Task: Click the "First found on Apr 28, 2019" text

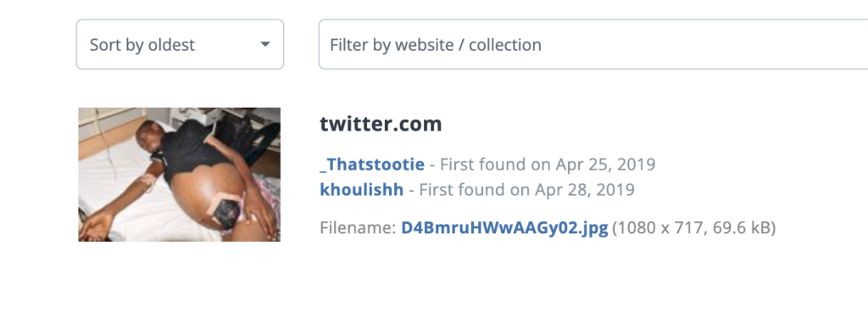Action: [526, 190]
